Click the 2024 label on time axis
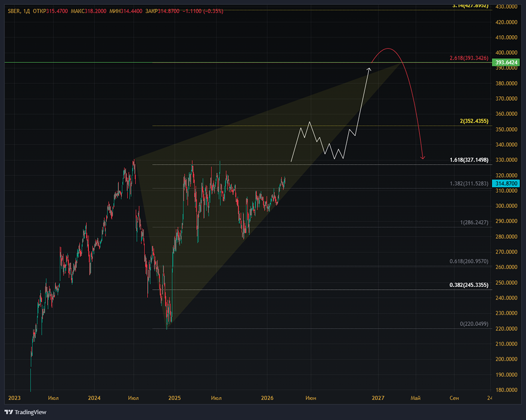 (94, 398)
